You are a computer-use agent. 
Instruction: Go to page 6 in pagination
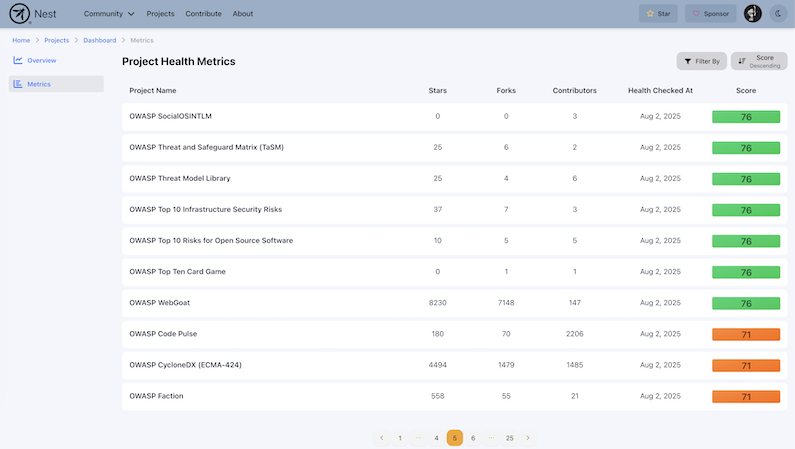[x=473, y=438]
